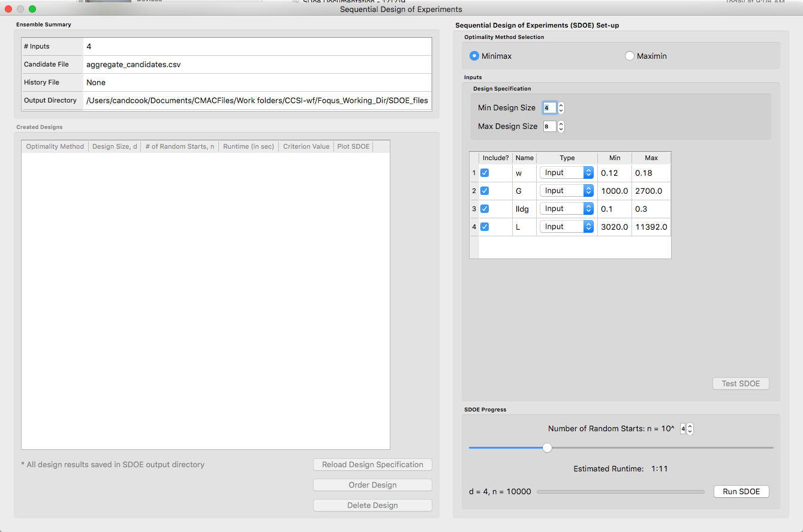Click the Run SDOE button
The height and width of the screenshot is (532, 803).
(x=741, y=491)
